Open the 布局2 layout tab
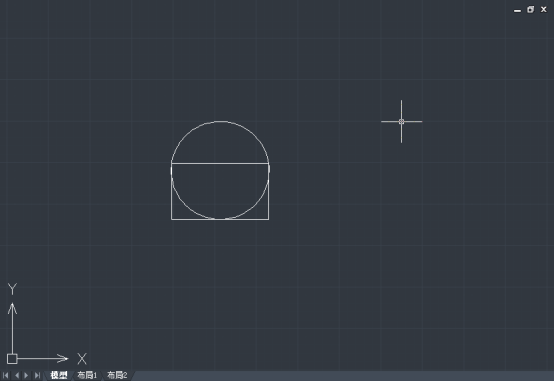 tap(117, 375)
